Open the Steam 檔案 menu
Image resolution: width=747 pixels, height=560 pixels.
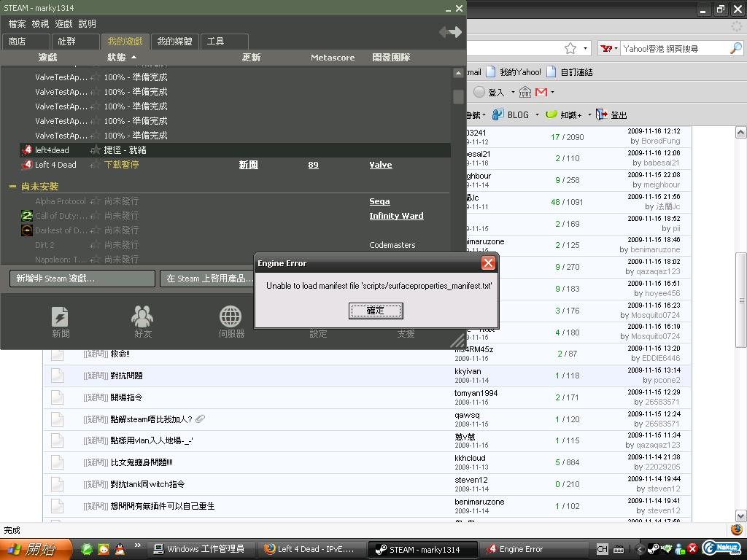[18, 24]
